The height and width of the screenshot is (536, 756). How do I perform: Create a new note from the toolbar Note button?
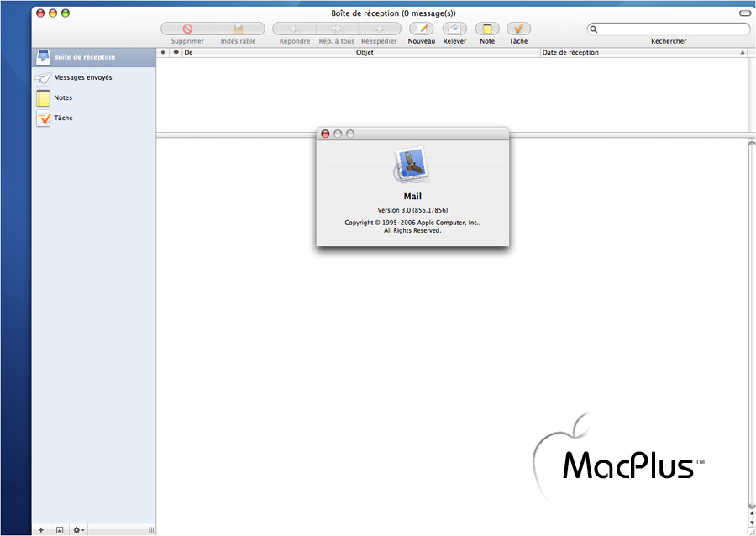pos(487,29)
